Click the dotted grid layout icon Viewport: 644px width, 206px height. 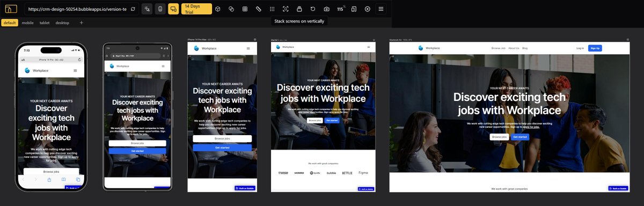pos(272,9)
